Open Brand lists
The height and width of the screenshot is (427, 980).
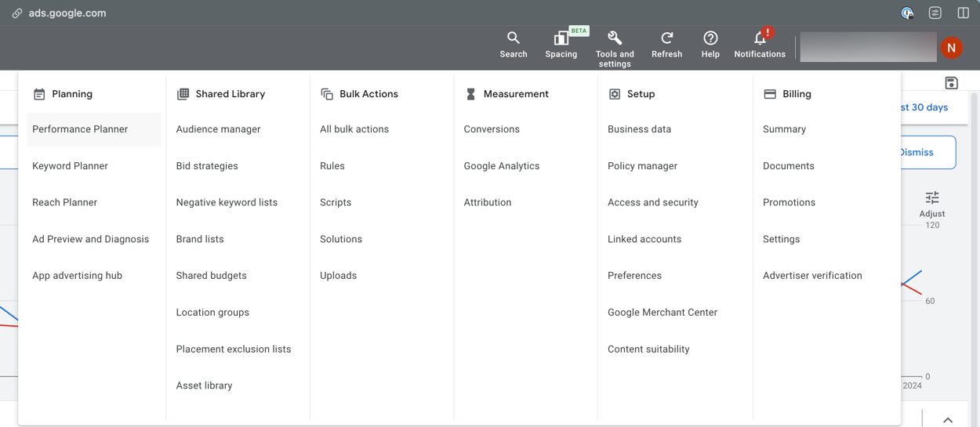coord(200,239)
